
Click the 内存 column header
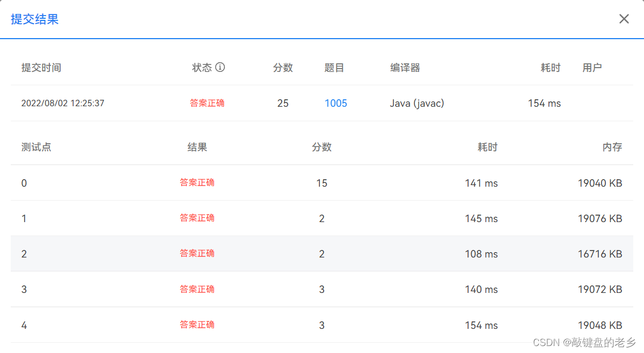(612, 147)
